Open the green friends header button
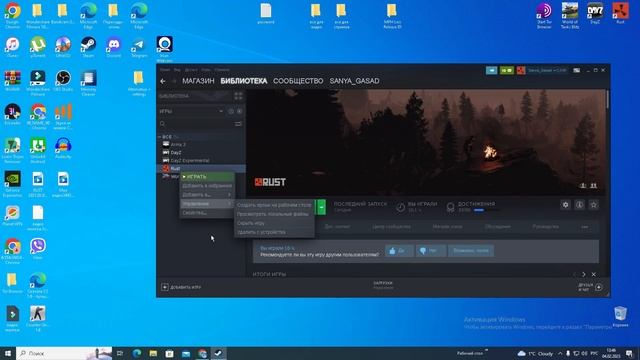This screenshot has width=640, height=360. click(507, 71)
